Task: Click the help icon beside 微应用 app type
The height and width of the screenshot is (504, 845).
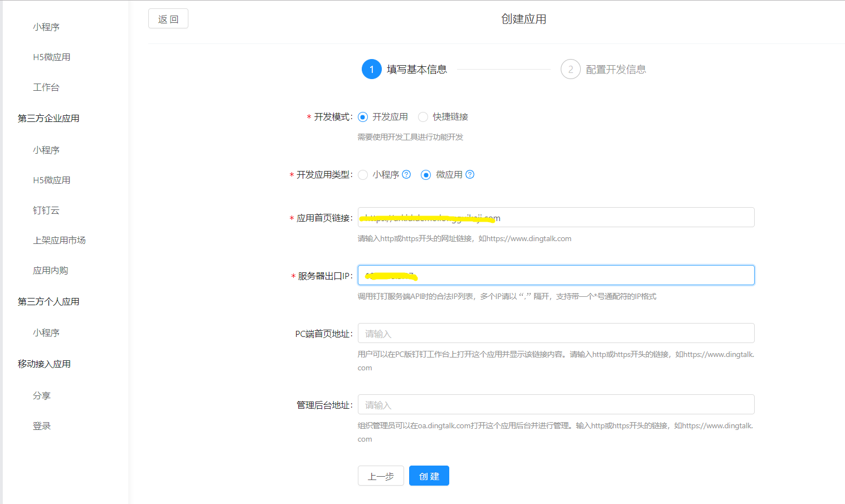Action: point(469,174)
